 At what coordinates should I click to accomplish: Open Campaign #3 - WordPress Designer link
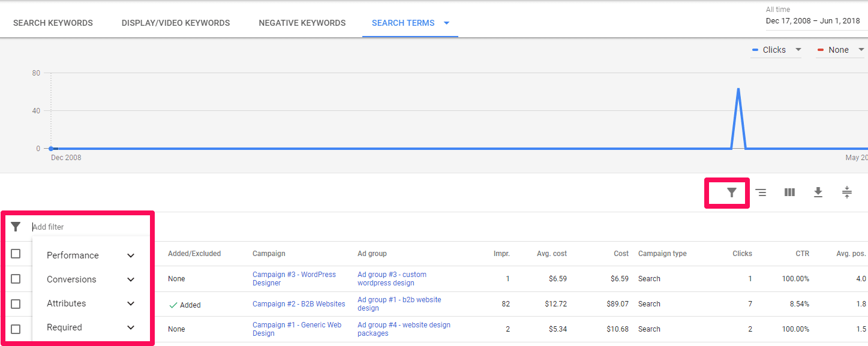tap(293, 278)
